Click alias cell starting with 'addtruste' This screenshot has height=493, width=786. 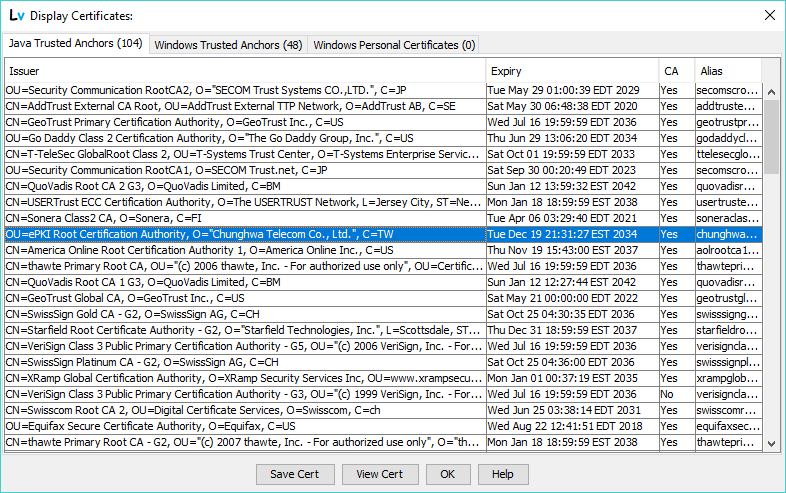click(728, 106)
